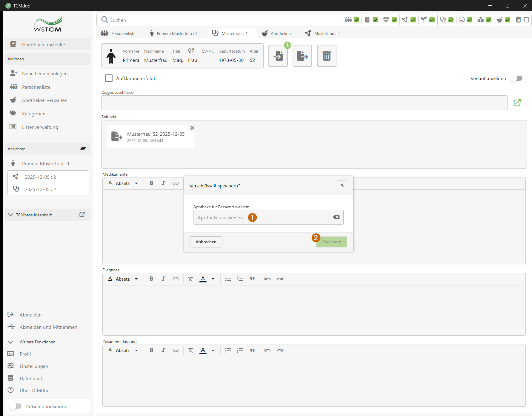Viewport: 532px width, 416px height.
Task: Switch to the Apotheken tab
Action: point(276,33)
